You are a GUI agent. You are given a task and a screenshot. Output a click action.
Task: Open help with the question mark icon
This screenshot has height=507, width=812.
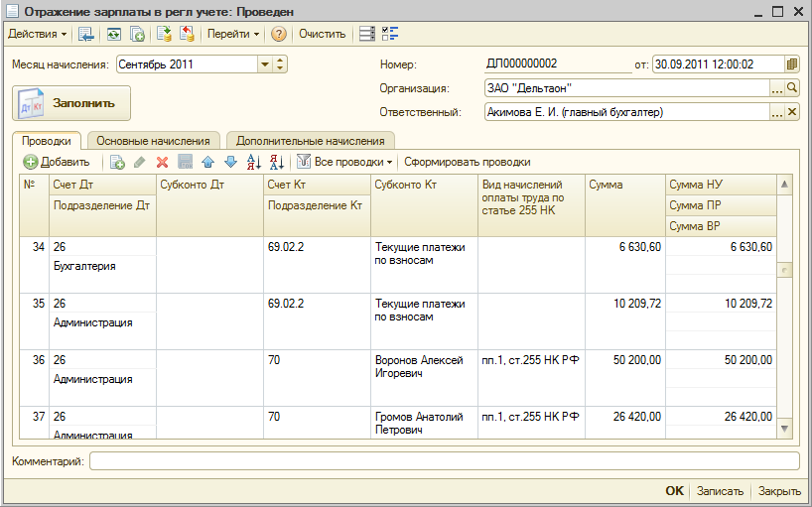click(x=279, y=34)
